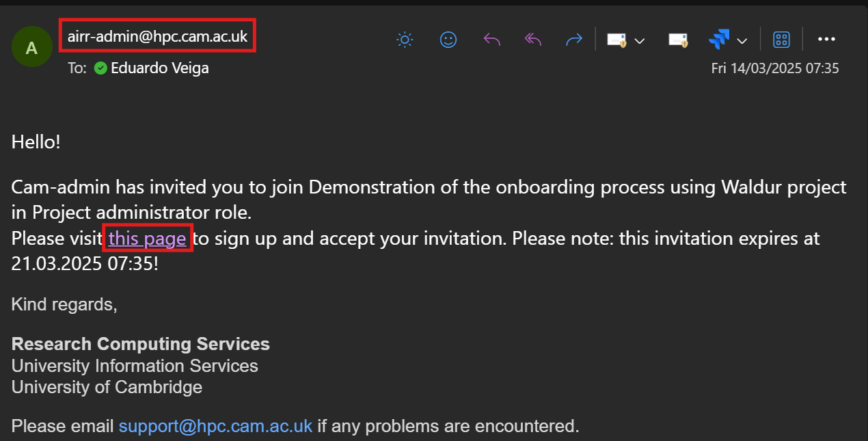The image size is (868, 441).
Task: Expand the dropdown arrow next to the Jira icon
Action: tap(742, 41)
